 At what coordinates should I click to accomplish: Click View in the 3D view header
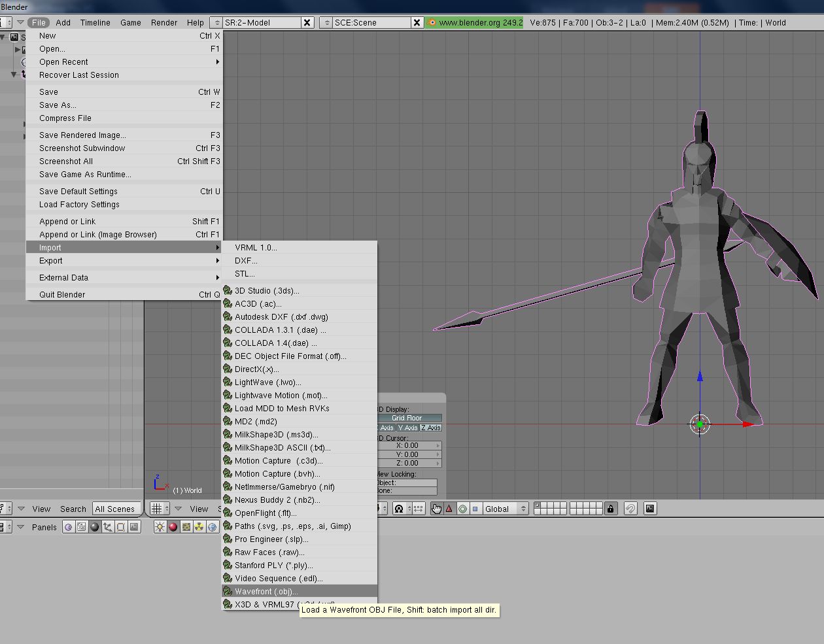pos(199,509)
